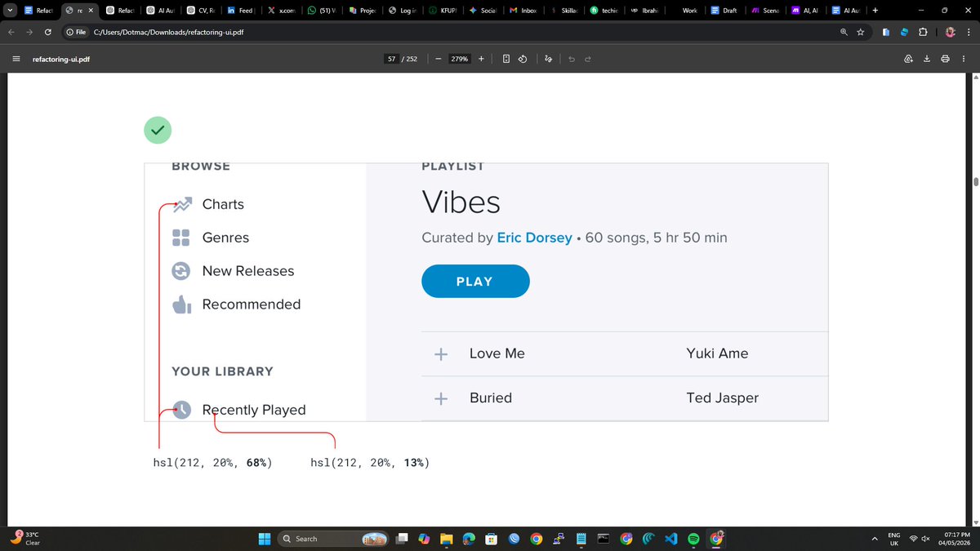Click the plus icon beside Love Me

[x=441, y=354]
